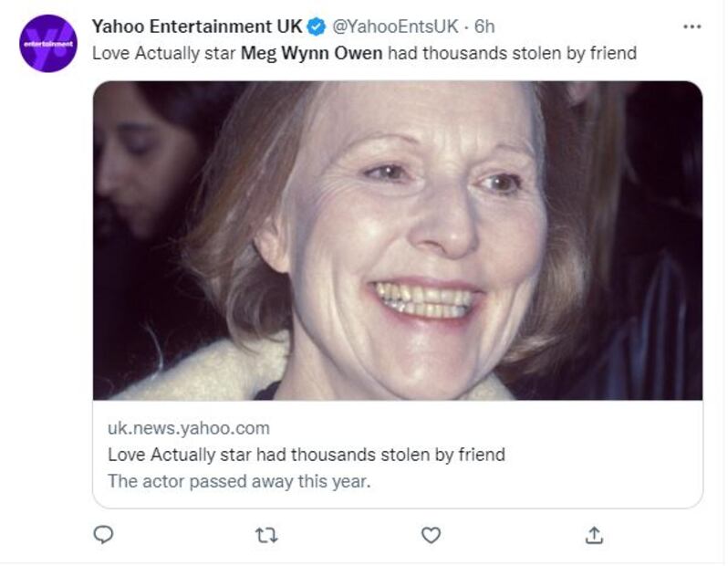The image size is (728, 566).
Task: Click "The actor passed away this year."
Action: [x=239, y=481]
